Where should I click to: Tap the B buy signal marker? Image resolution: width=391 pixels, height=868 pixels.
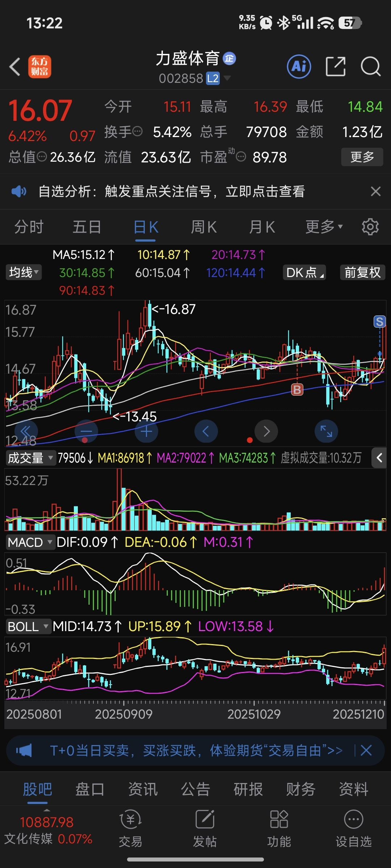(x=297, y=390)
